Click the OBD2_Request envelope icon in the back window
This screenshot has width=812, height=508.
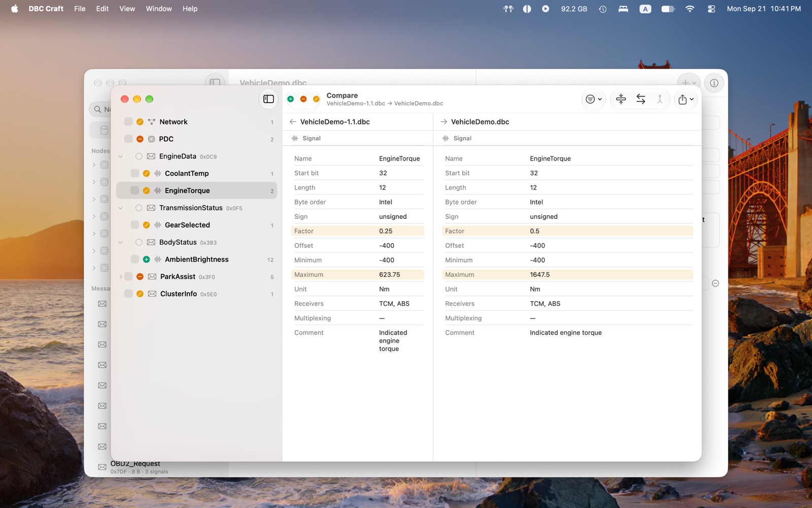(x=102, y=467)
